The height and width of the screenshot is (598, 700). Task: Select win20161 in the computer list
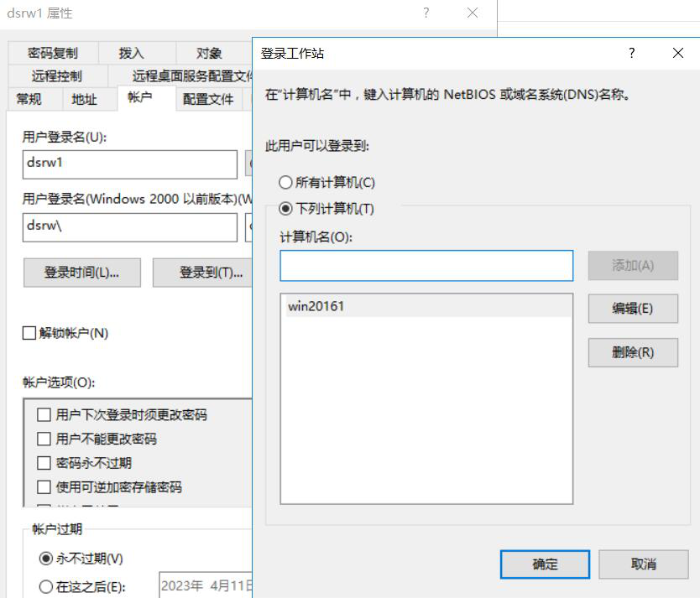[428, 306]
